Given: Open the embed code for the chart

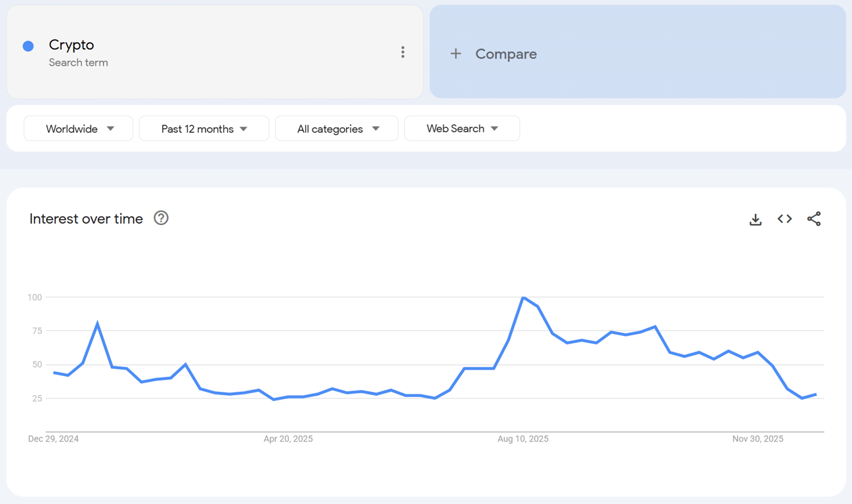Looking at the screenshot, I should [784, 219].
